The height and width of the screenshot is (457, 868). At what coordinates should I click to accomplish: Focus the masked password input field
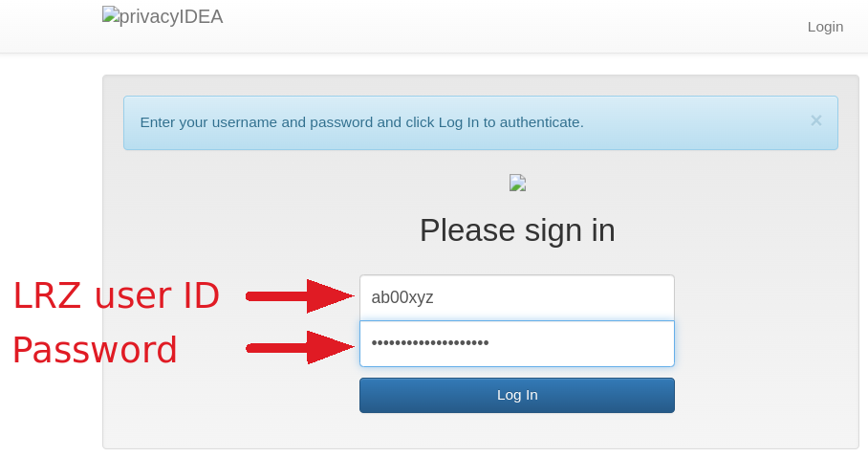coord(517,343)
